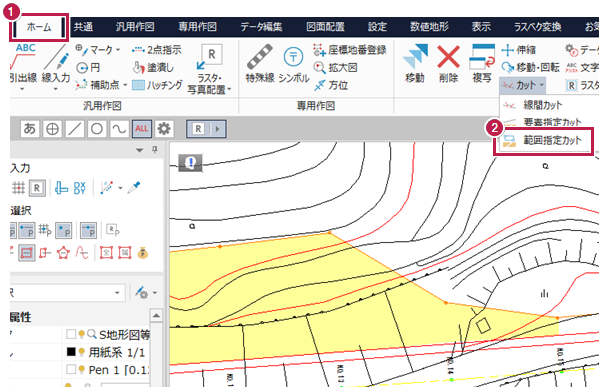Toggle Pen 1 checkbox
Image resolution: width=599 pixels, height=387 pixels.
(71, 369)
